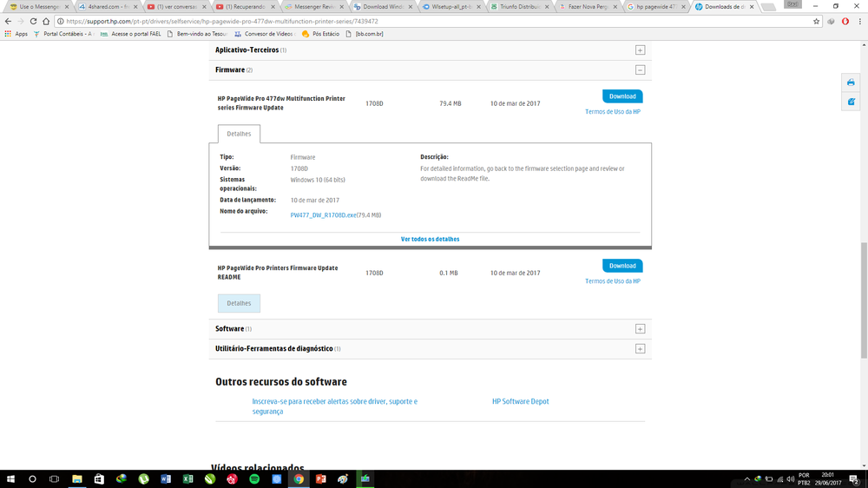Open Cortana search circle on taskbar

tap(32, 479)
